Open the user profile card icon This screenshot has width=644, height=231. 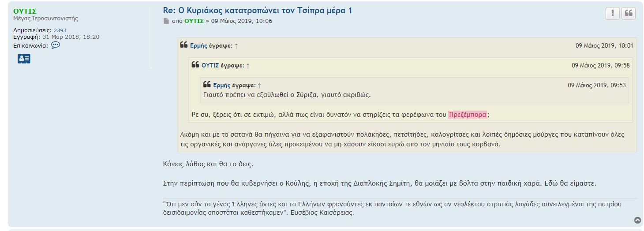pos(24,59)
